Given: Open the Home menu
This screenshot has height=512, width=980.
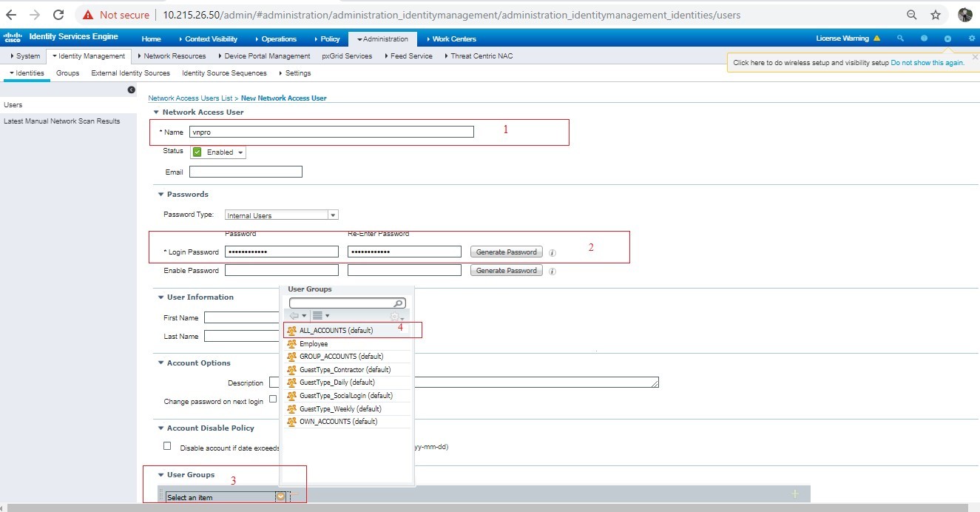Looking at the screenshot, I should pos(151,39).
